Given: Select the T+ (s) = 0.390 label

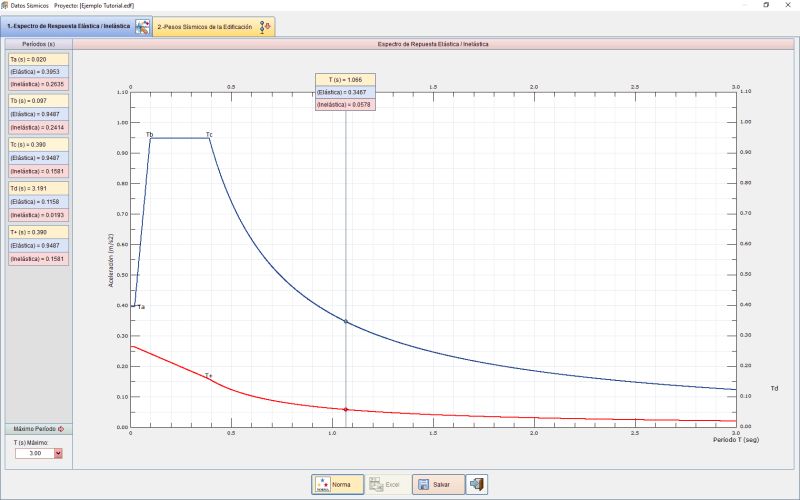Looking at the screenshot, I should click(39, 232).
